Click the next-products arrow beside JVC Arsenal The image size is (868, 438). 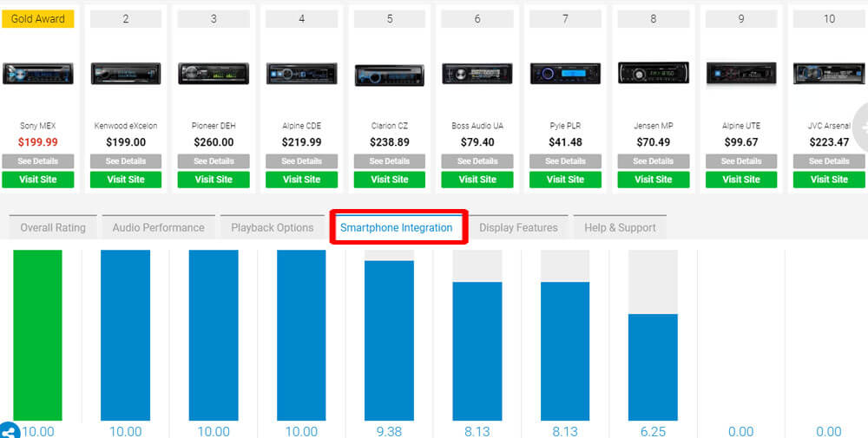point(860,129)
